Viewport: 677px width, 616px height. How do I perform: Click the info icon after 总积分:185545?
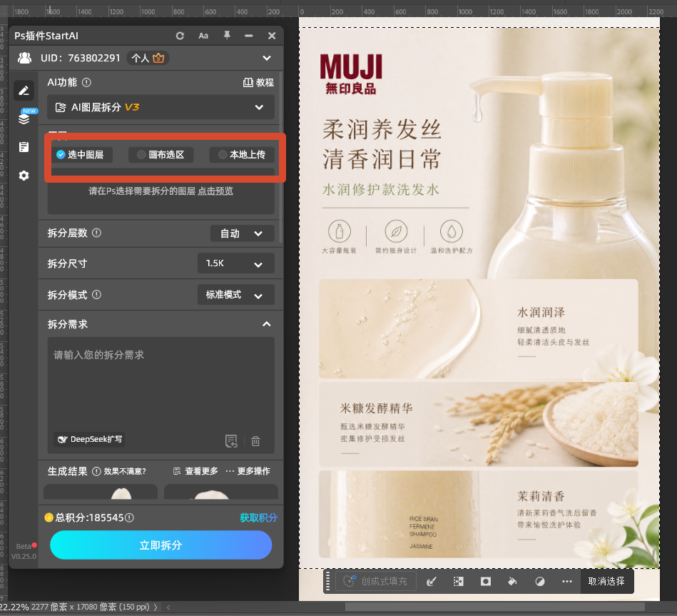pos(129,517)
